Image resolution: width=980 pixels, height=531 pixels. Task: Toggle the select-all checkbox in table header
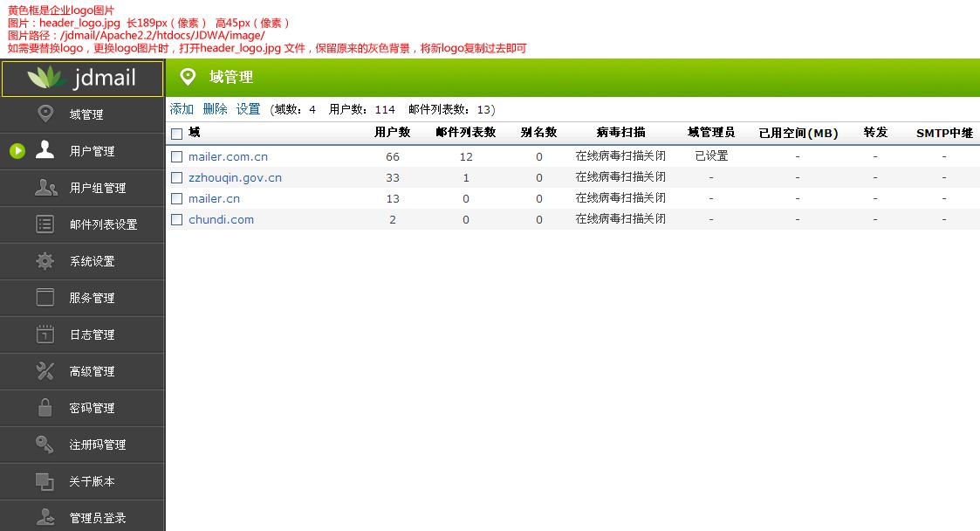(177, 134)
